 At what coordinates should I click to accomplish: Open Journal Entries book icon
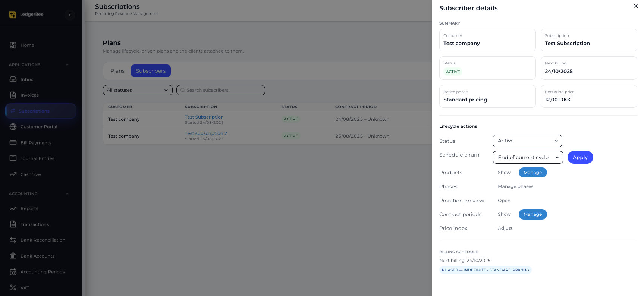13,158
